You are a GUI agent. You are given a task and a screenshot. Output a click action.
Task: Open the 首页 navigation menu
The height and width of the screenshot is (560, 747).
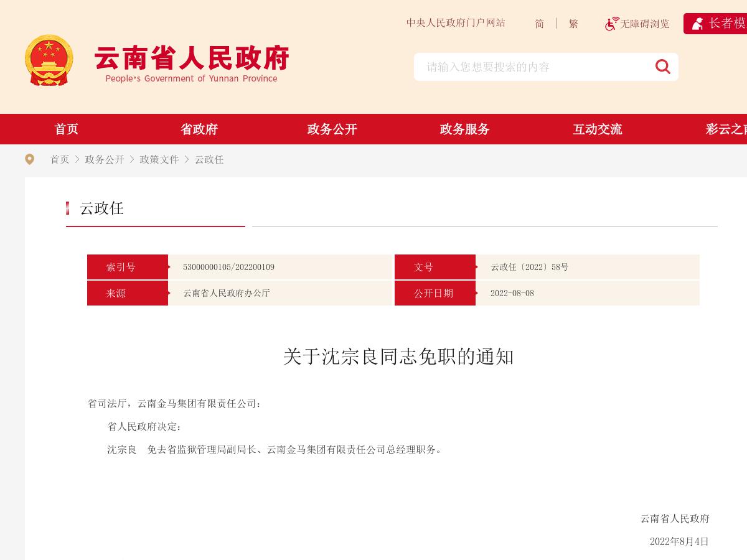click(66, 129)
